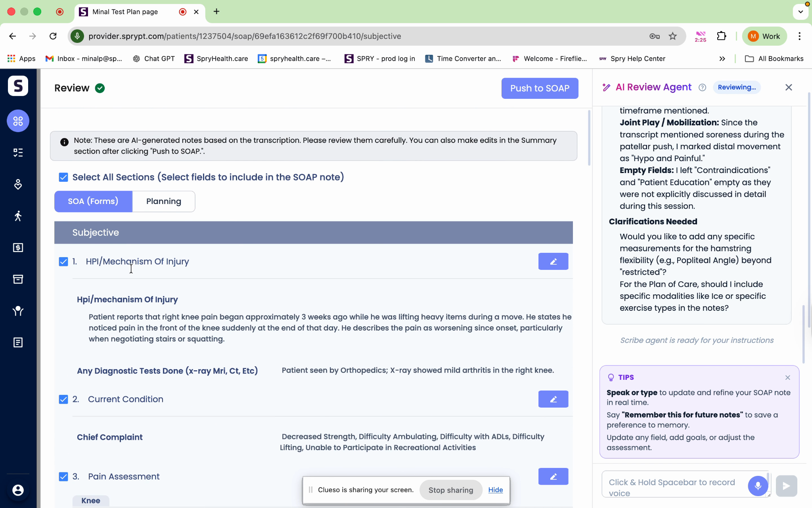The width and height of the screenshot is (812, 508).
Task: Click the Welcome - Fireflies bookmark
Action: point(550,59)
